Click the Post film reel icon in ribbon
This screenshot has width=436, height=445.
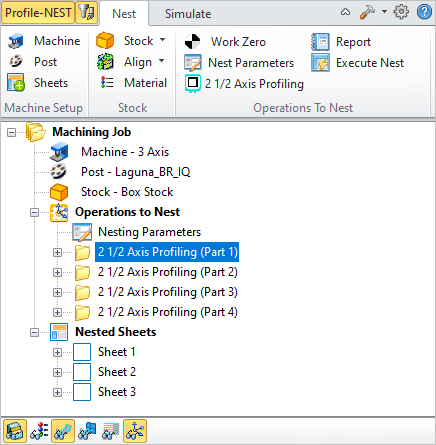(15, 62)
